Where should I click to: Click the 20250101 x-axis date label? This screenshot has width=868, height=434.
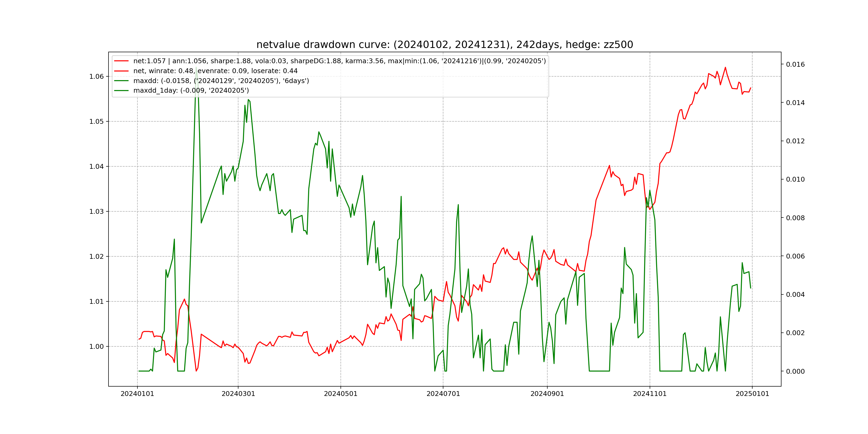(752, 394)
